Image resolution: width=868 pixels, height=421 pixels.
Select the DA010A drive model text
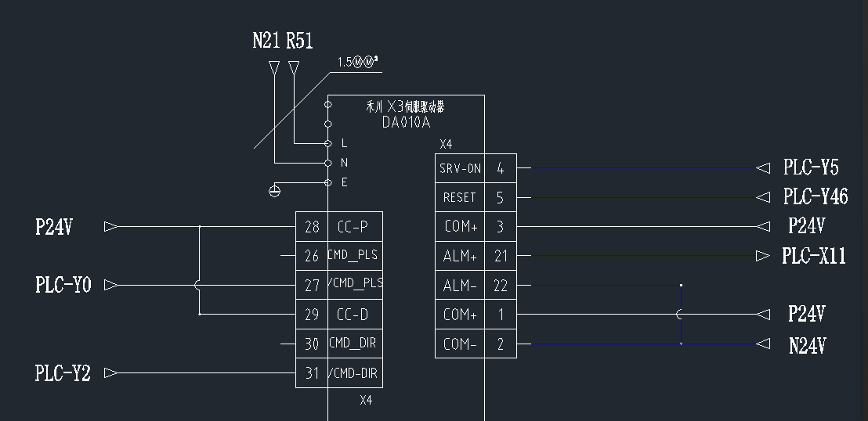tap(406, 123)
